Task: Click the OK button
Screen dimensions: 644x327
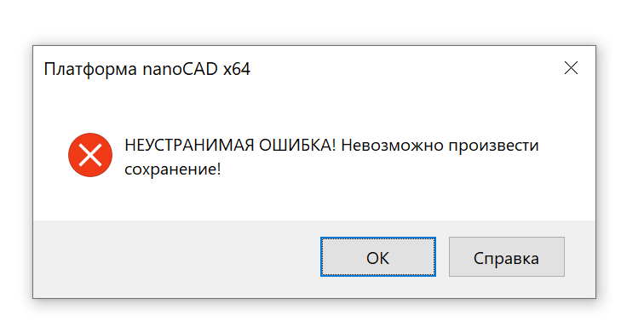Action: coord(378,257)
